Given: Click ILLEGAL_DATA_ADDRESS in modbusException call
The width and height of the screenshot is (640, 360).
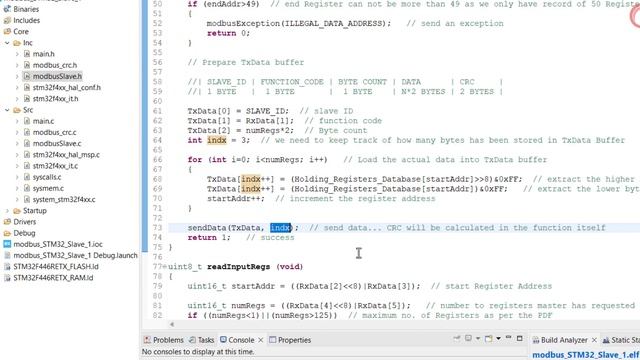Looking at the screenshot, I should pyautogui.click(x=334, y=24).
